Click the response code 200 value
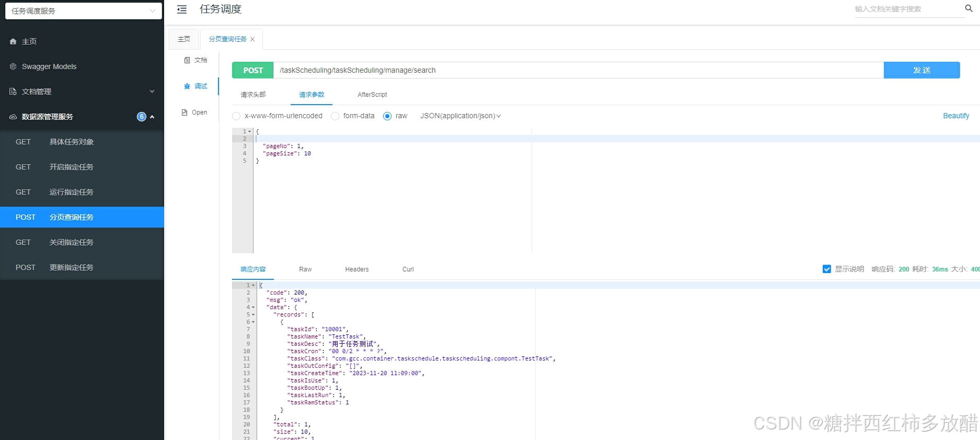 click(904, 269)
